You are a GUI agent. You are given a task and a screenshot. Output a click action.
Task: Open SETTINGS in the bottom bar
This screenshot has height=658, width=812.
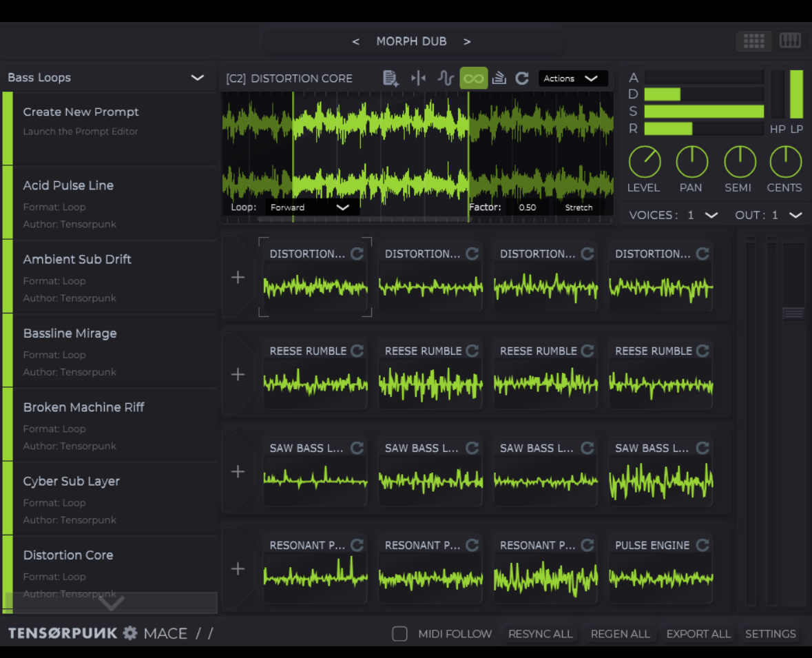point(770,634)
